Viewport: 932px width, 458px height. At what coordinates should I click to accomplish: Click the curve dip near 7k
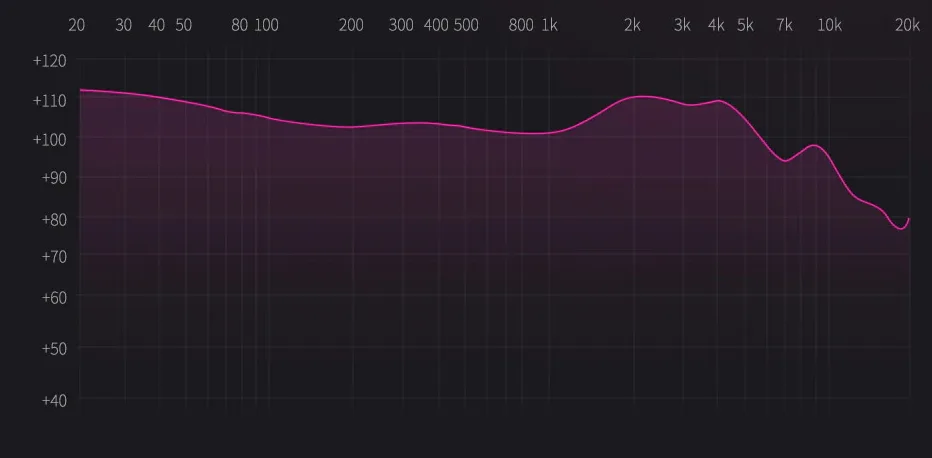tap(786, 160)
